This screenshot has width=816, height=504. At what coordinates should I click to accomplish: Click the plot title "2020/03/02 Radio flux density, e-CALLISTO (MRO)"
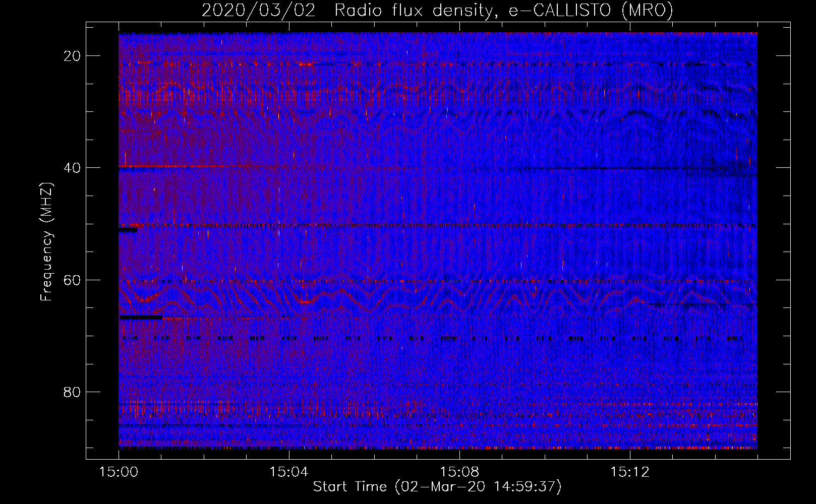437,10
